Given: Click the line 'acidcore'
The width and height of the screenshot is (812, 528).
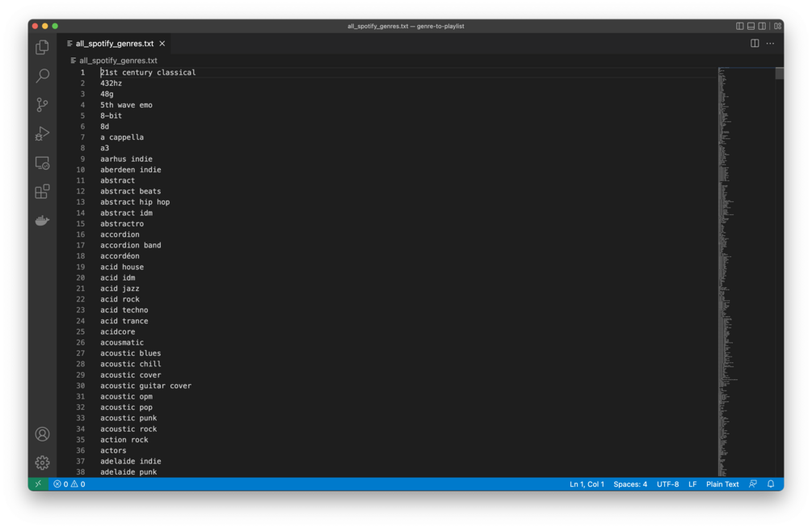Looking at the screenshot, I should coord(117,332).
